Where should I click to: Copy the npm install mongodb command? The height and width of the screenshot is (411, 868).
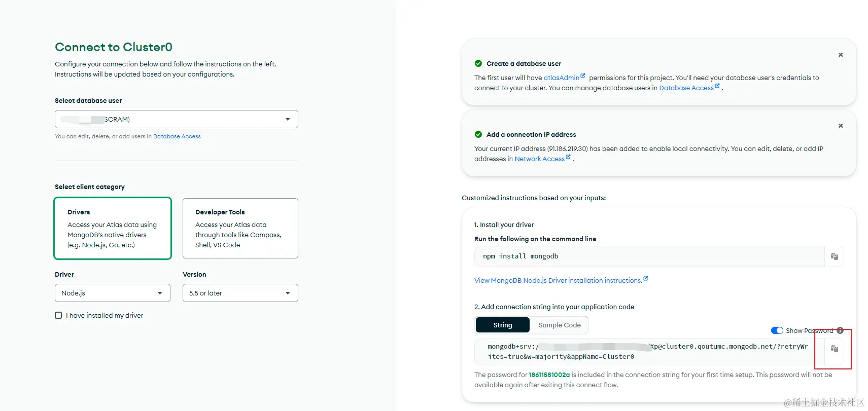tap(834, 256)
